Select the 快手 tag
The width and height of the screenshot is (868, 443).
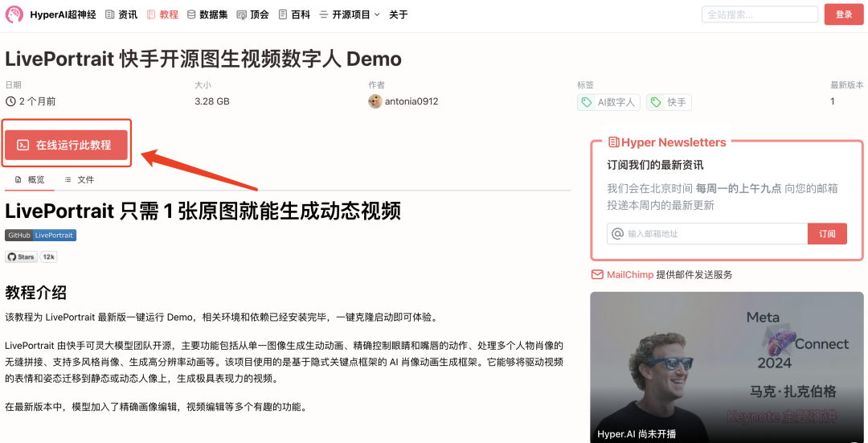pos(669,102)
